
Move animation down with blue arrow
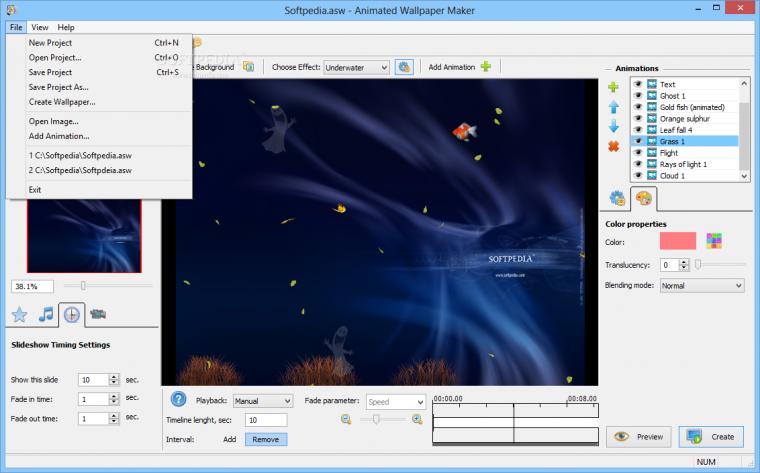pyautogui.click(x=614, y=126)
